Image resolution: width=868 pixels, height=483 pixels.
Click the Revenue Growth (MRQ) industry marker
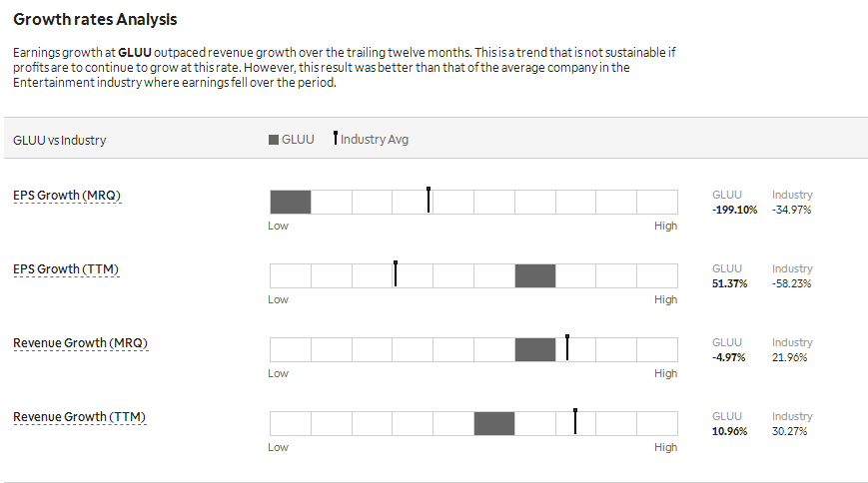[x=567, y=347]
